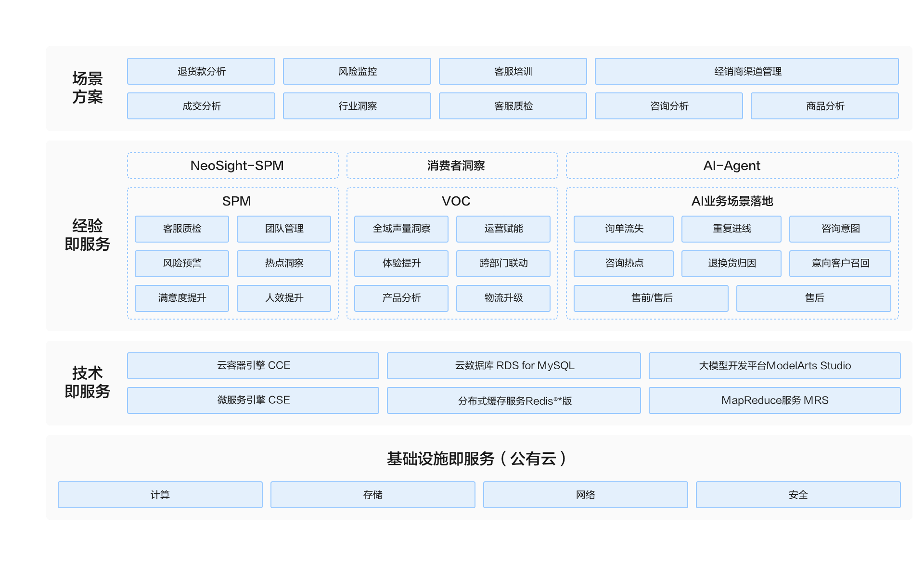Select the 意向客户召回 box

pyautogui.click(x=840, y=263)
